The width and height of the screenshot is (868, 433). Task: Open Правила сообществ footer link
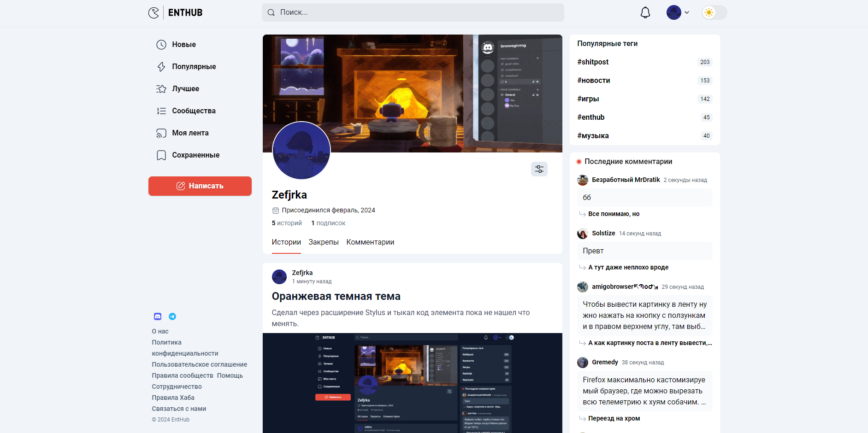pyautogui.click(x=183, y=376)
